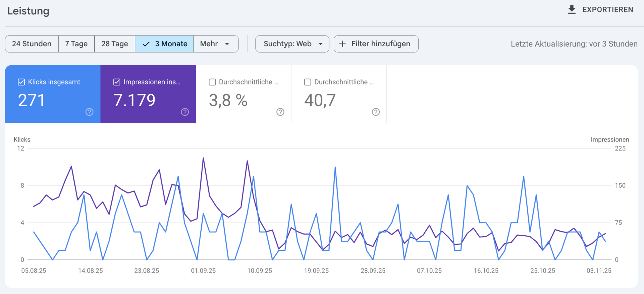Enable the average CTR 3,8 % checkbox
Screen dimensions: 644x294
coord(212,82)
